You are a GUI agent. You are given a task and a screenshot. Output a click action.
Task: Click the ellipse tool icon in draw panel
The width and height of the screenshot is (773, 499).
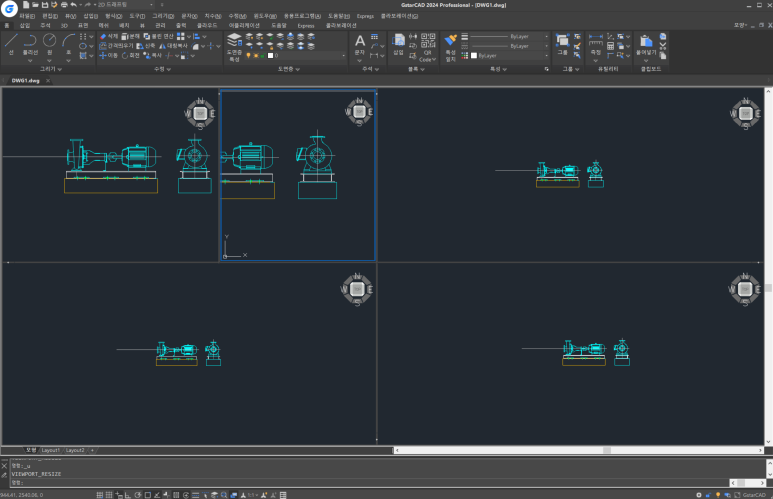tap(83, 46)
